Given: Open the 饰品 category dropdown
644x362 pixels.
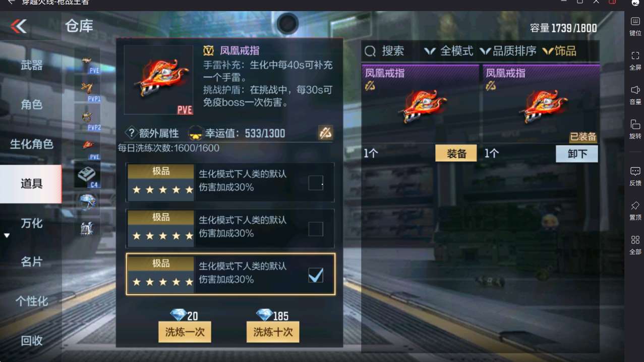Looking at the screenshot, I should [x=559, y=51].
